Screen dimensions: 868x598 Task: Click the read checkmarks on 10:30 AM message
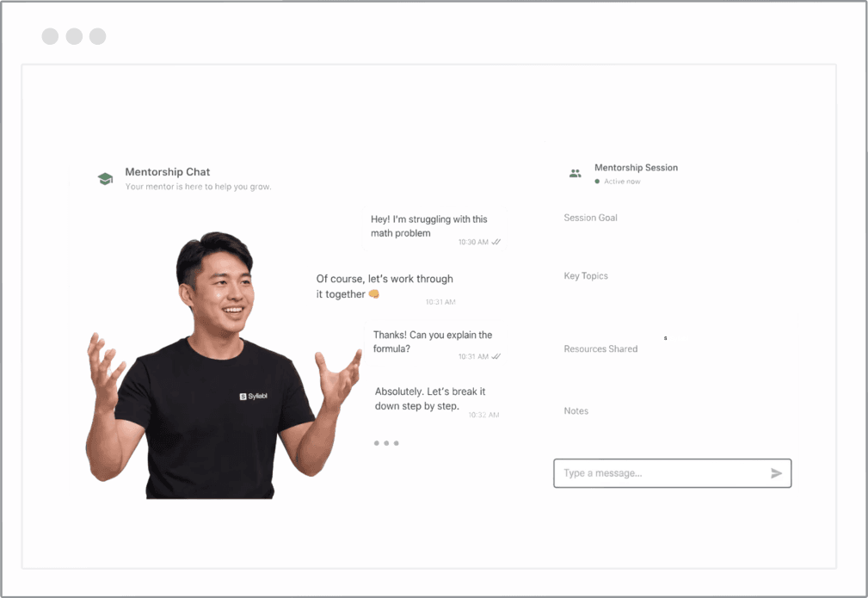click(496, 242)
